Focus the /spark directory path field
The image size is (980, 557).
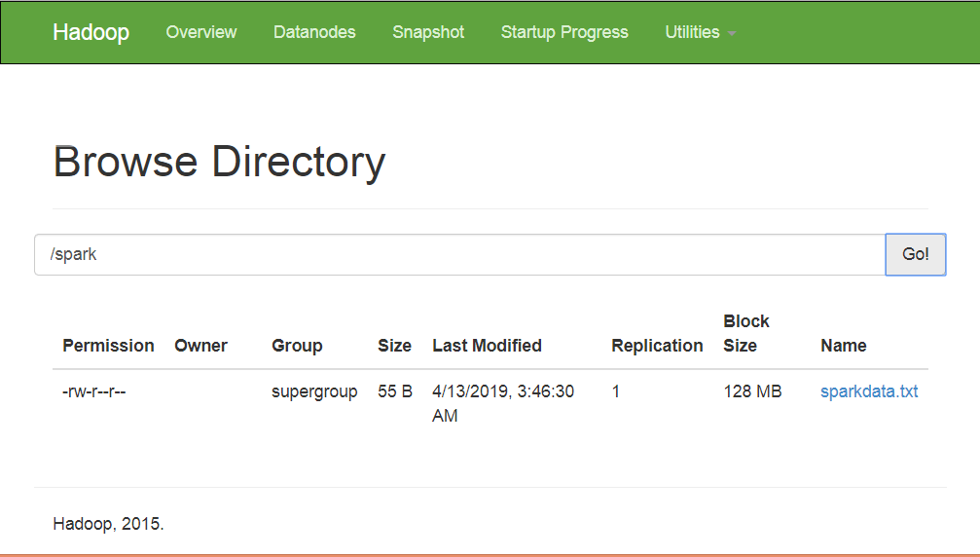click(460, 254)
